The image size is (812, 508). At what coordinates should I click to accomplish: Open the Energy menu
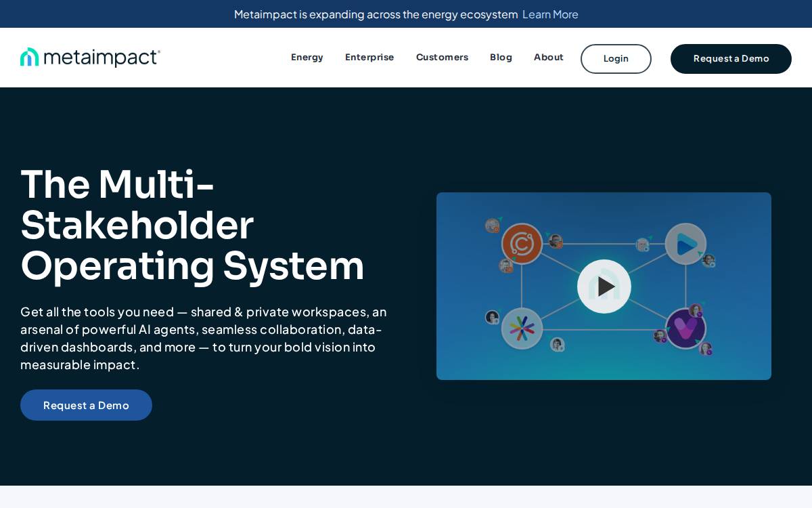(x=307, y=58)
